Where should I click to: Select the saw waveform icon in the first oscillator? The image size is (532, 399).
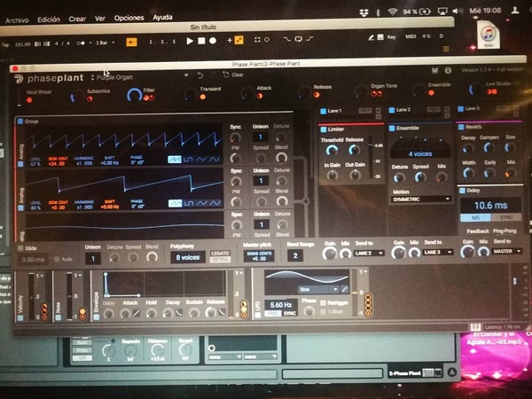(175, 160)
